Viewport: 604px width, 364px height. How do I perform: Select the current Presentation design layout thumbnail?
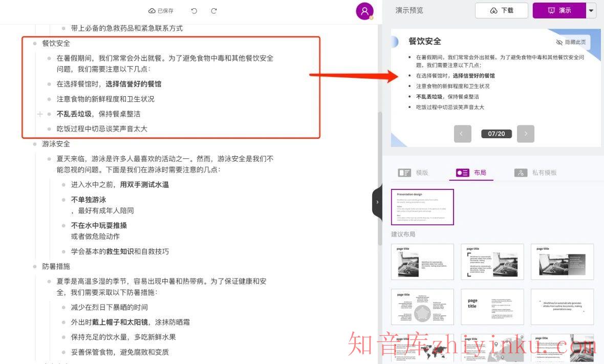pos(422,207)
